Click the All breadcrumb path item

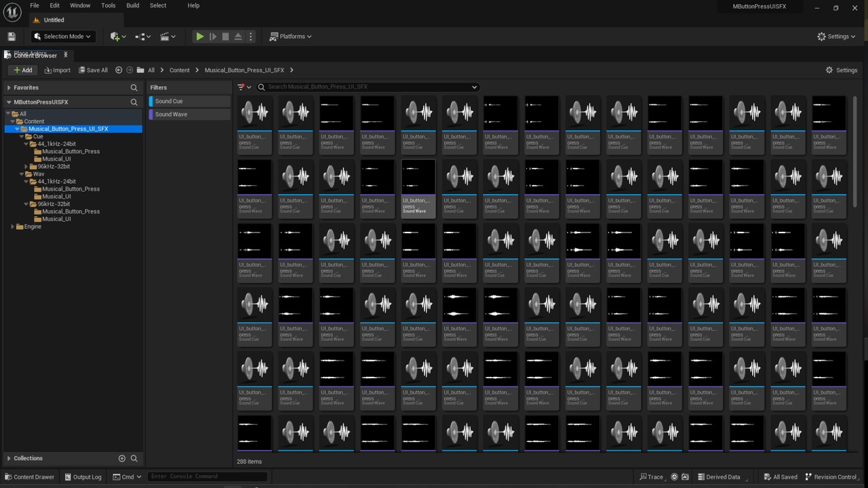[151, 70]
